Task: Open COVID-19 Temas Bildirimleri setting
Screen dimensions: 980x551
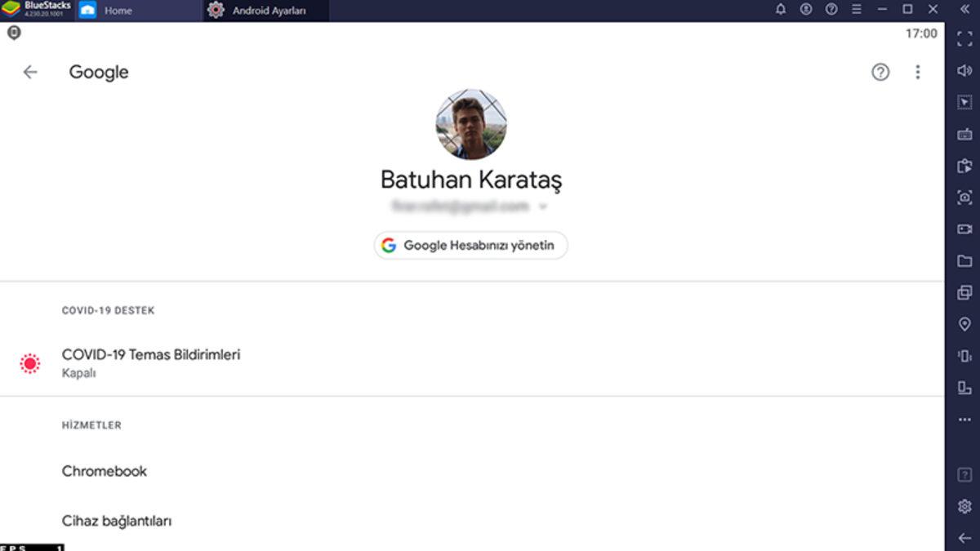Action: tap(151, 362)
